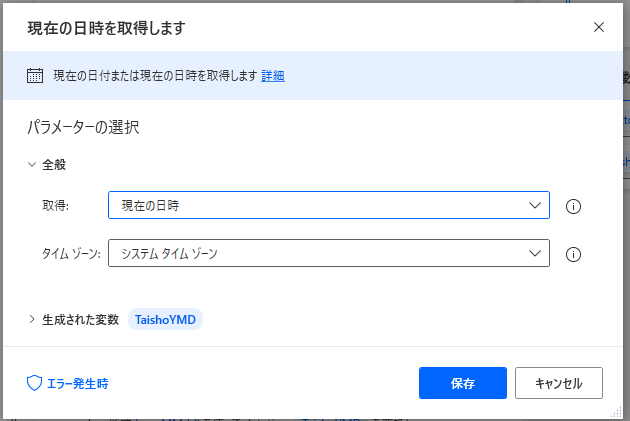The height and width of the screenshot is (421, 630).
Task: Click the パラメーターの選択 heading
Action: [82, 128]
